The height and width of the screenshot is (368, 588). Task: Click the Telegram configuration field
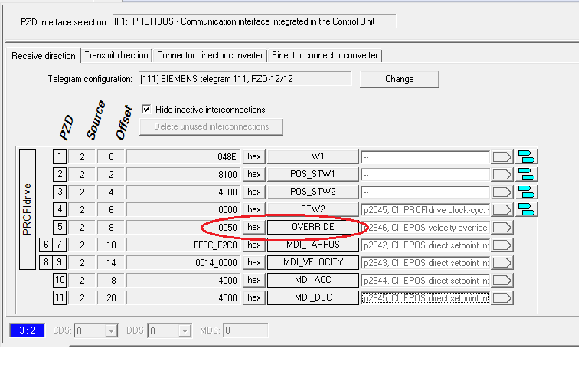pos(245,79)
